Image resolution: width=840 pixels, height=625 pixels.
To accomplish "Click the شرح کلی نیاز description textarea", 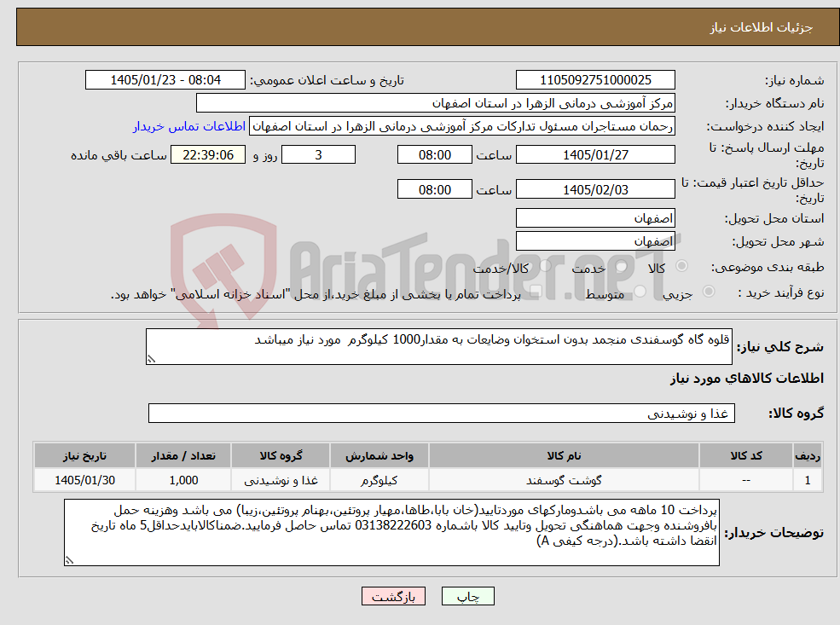I will tap(438, 346).
